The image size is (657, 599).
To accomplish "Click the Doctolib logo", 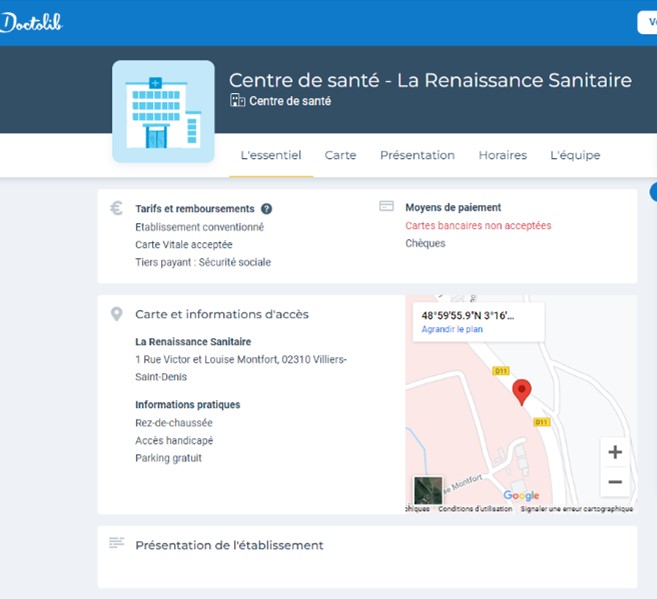I will pyautogui.click(x=31, y=23).
